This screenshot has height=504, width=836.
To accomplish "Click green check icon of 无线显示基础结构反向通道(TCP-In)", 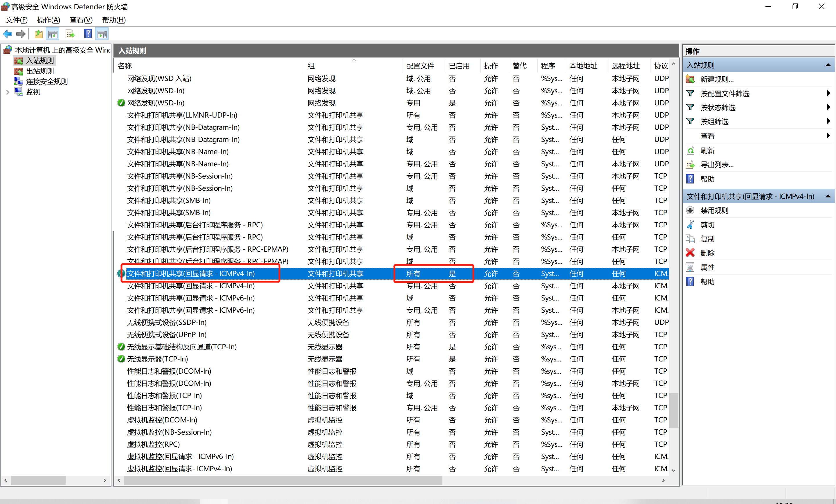I will (121, 347).
